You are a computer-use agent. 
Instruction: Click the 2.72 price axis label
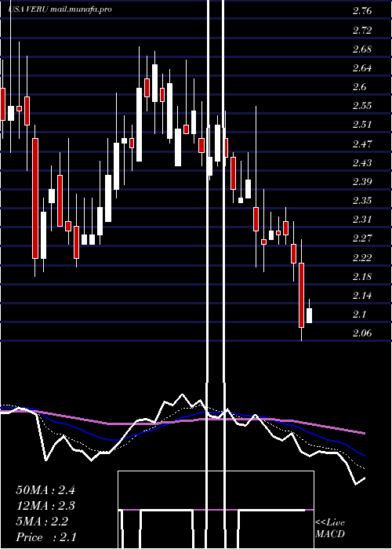pyautogui.click(x=362, y=31)
